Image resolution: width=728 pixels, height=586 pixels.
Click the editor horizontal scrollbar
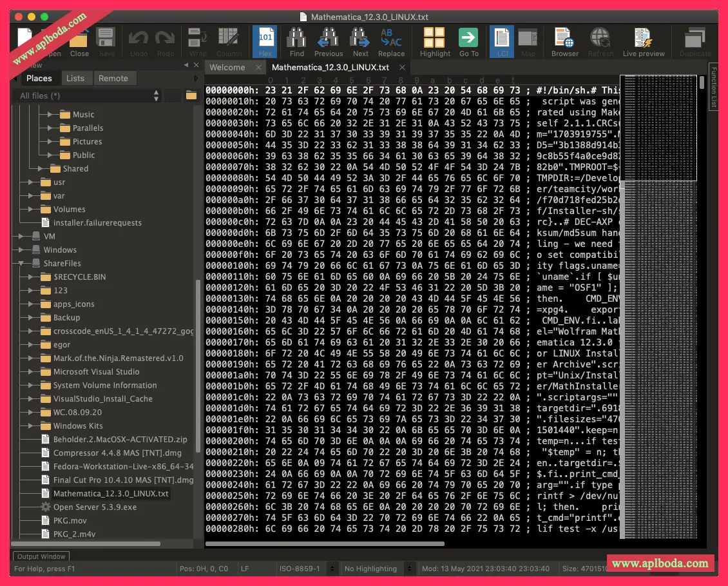325,543
